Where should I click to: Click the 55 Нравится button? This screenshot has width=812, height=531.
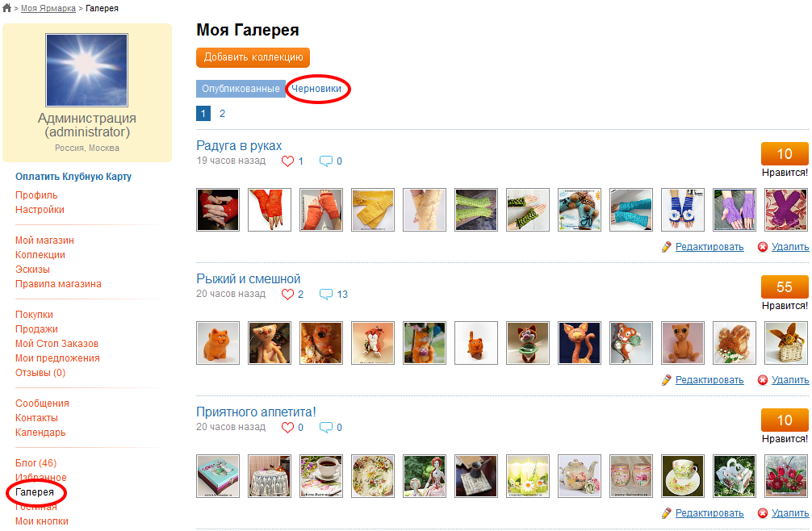[785, 287]
